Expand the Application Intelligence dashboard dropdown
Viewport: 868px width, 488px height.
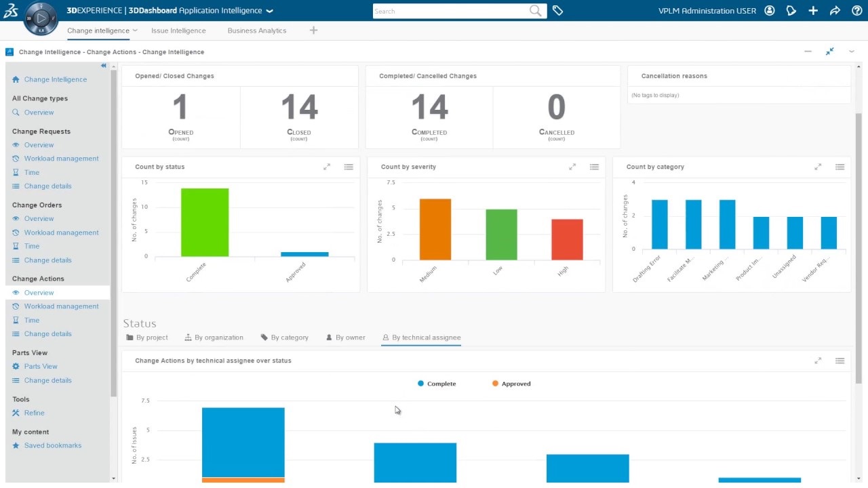pyautogui.click(x=270, y=11)
